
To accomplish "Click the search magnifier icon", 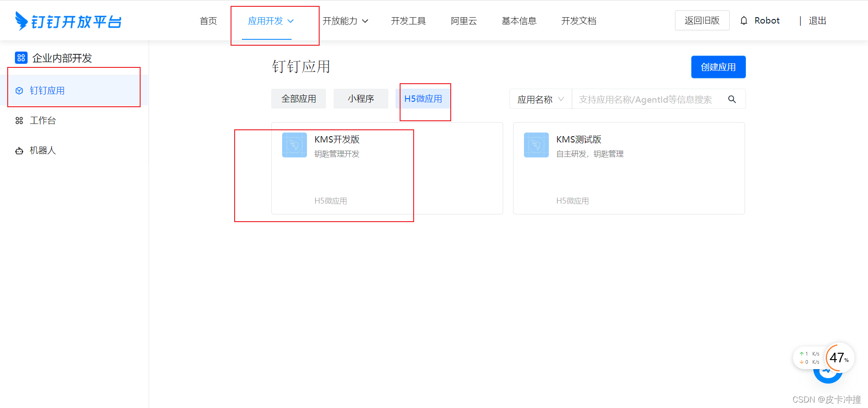I will pyautogui.click(x=732, y=99).
